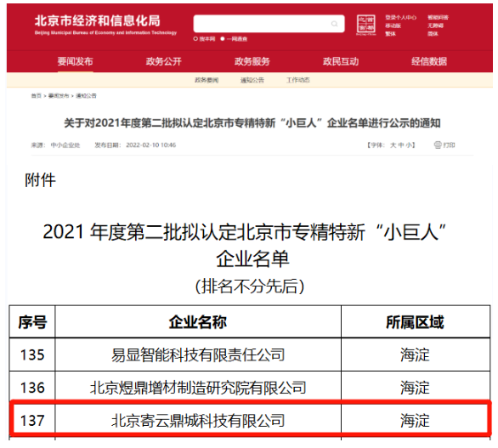Click 要闻发布 in breadcrumb

tap(59, 96)
